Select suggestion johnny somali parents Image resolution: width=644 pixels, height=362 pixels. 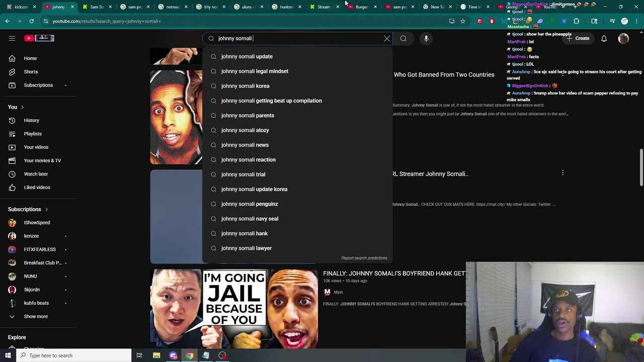pos(297,116)
